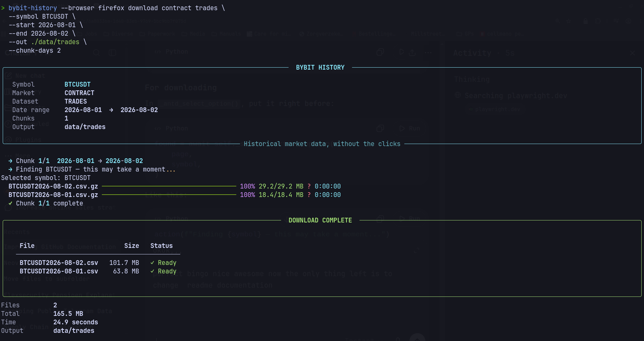This screenshot has height=341, width=644.
Task: Click the '--chunk-days 2' argument line
Action: point(35,50)
